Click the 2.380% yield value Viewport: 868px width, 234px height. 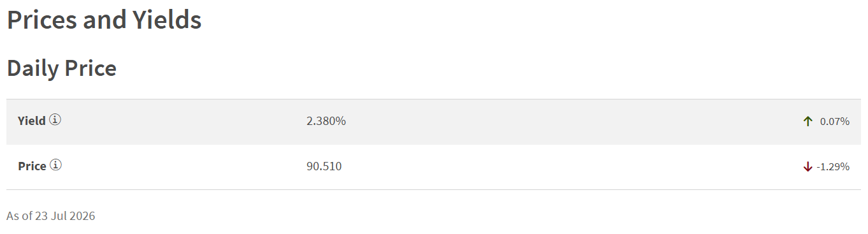pos(326,121)
